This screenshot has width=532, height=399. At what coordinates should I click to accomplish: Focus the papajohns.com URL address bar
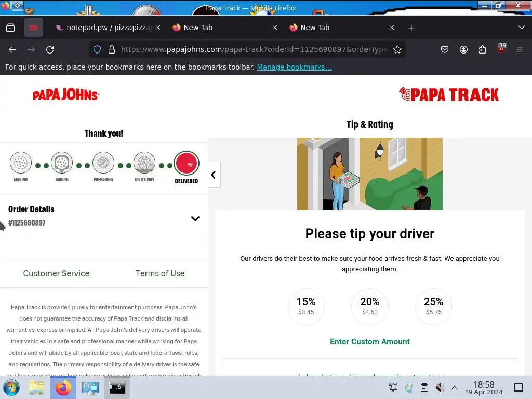coord(254,49)
